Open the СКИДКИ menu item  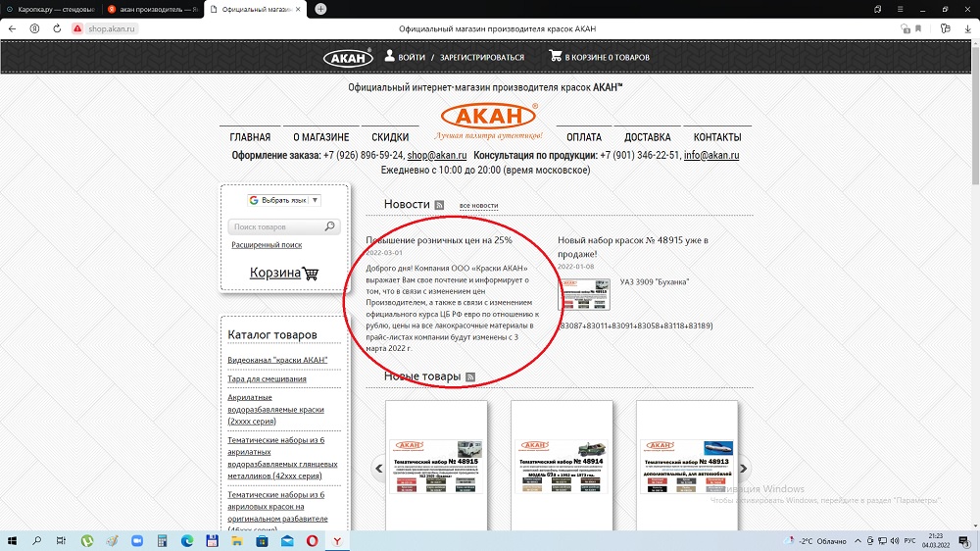tap(390, 137)
